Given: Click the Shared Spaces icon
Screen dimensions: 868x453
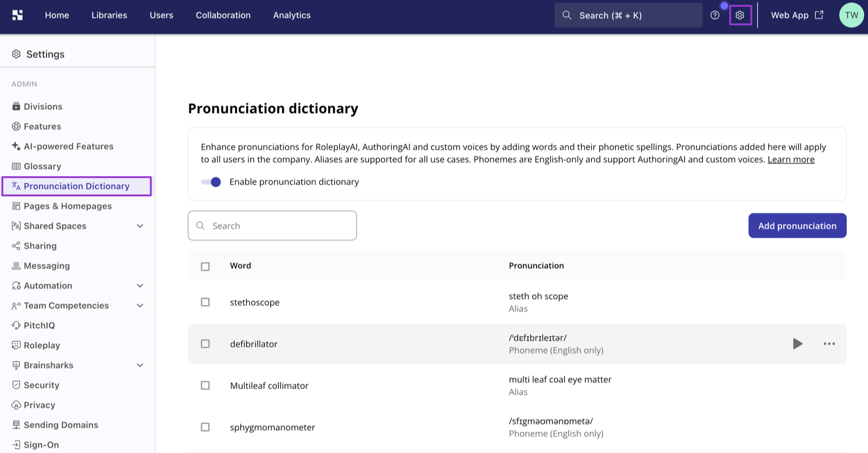Looking at the screenshot, I should pos(16,226).
